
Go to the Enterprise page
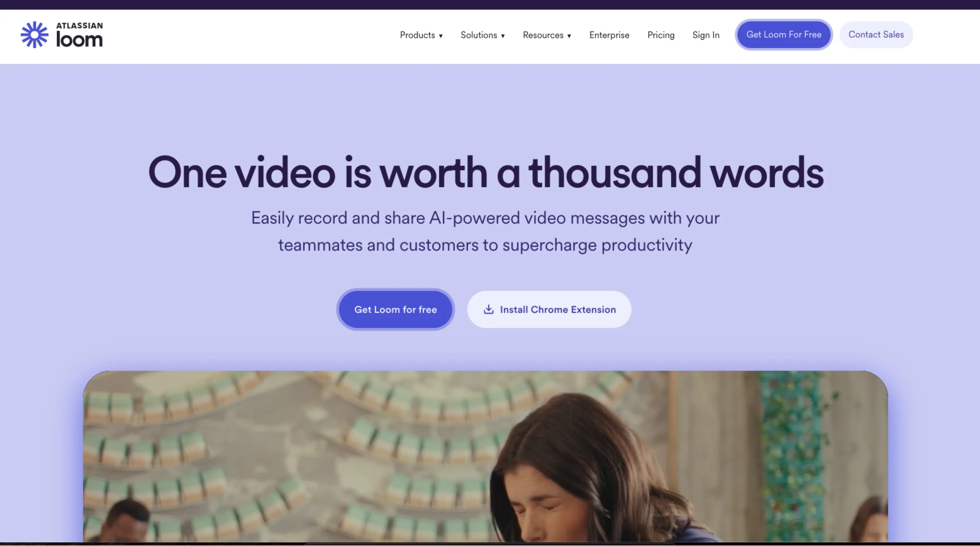click(609, 35)
